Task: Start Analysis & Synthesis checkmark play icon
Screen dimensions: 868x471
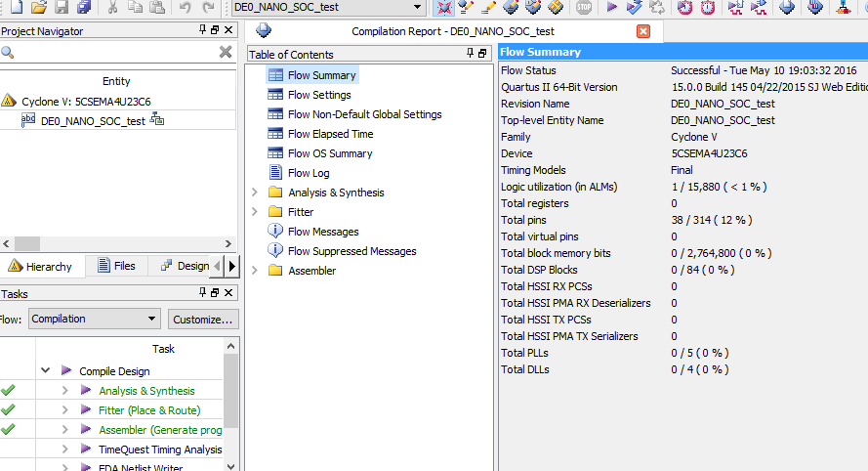Action: click(x=634, y=7)
